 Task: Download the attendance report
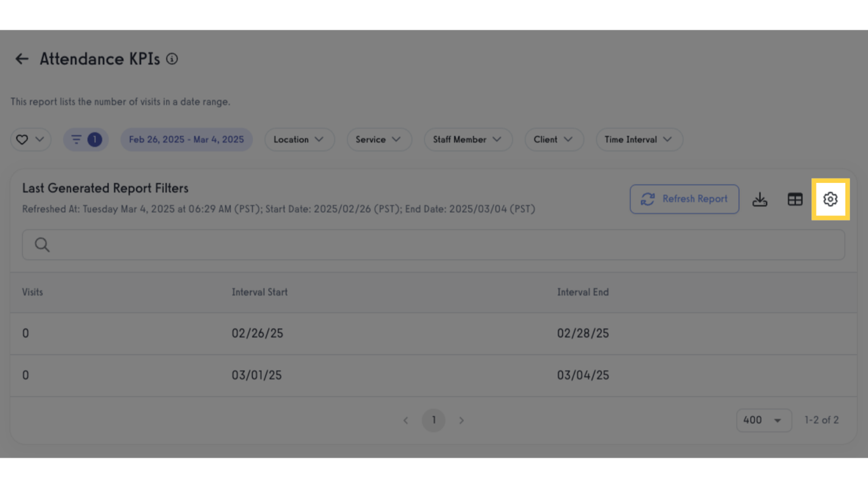tap(760, 199)
